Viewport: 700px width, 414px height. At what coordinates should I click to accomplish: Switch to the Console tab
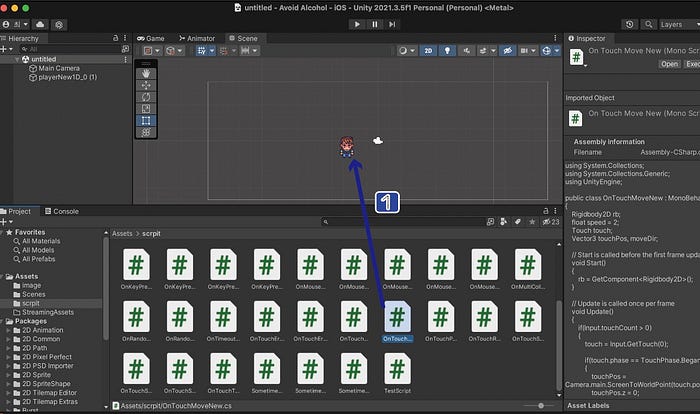[62, 211]
